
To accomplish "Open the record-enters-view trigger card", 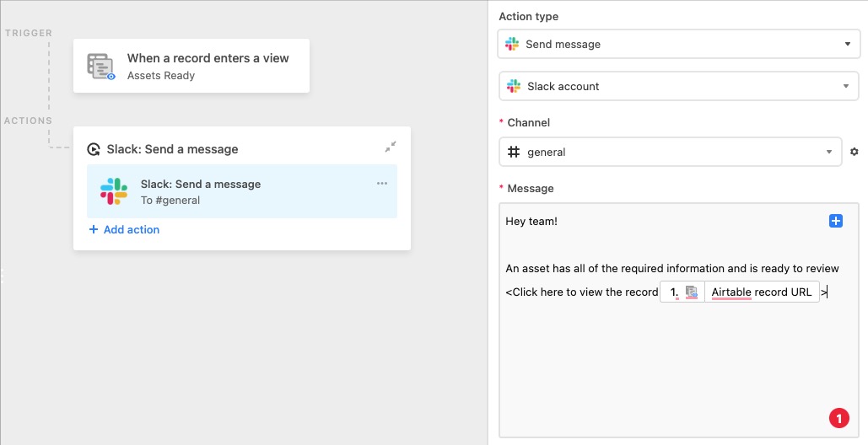I will 191,66.
